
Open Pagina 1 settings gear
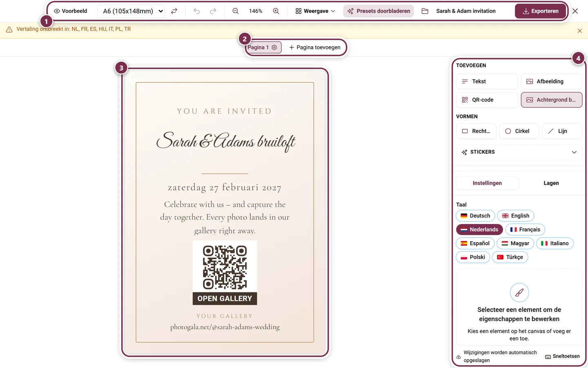pos(274,47)
